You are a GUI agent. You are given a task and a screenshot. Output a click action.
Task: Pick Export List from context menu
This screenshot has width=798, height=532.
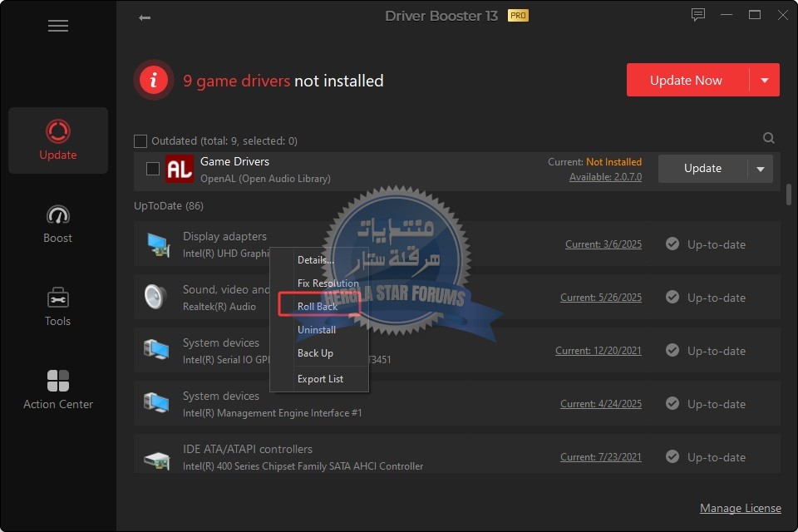coord(320,379)
